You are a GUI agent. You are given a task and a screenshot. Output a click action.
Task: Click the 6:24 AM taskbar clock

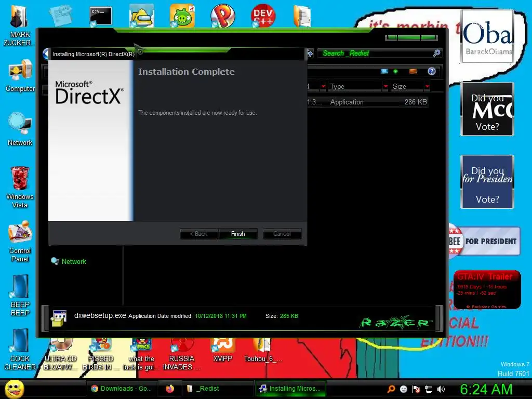click(x=486, y=389)
